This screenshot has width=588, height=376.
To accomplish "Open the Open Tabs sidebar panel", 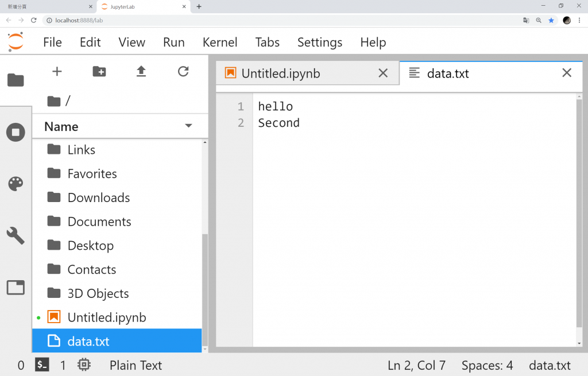I will 16,287.
